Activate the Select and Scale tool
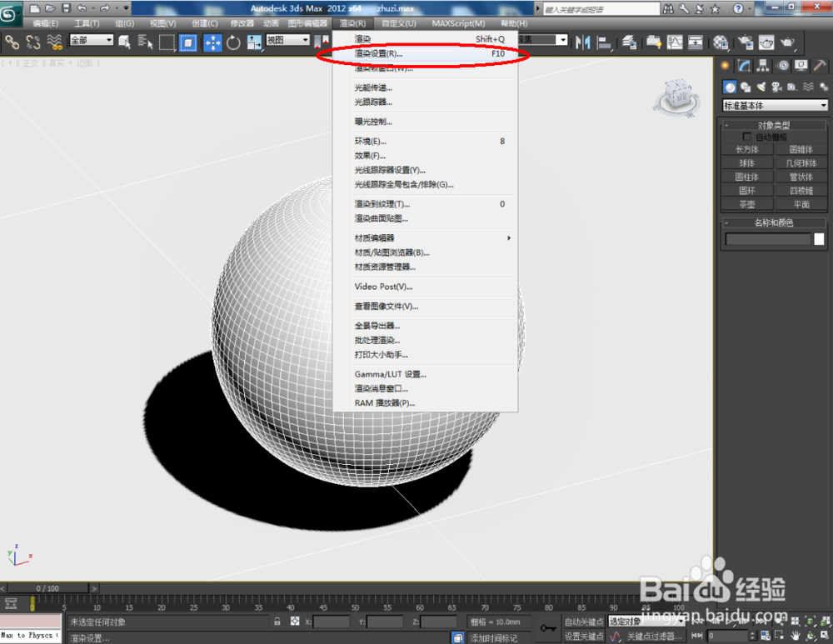Viewport: 833px width, 644px height. tap(254, 42)
